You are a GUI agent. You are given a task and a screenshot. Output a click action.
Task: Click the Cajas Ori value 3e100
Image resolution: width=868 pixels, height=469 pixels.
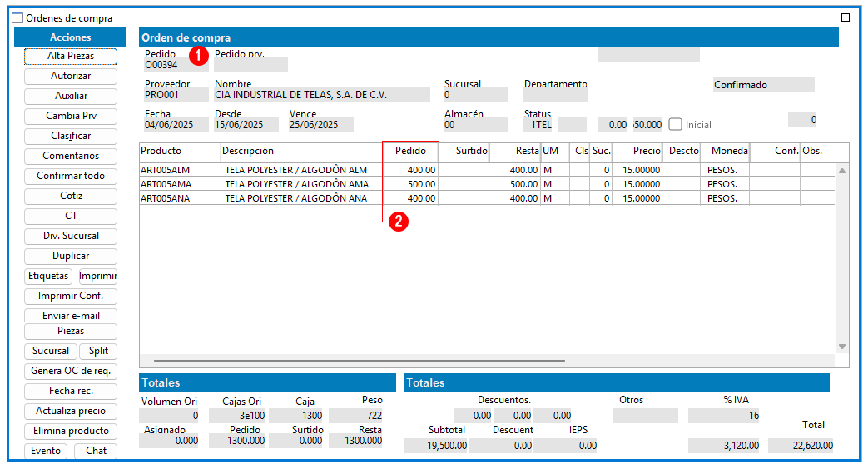tap(237, 416)
